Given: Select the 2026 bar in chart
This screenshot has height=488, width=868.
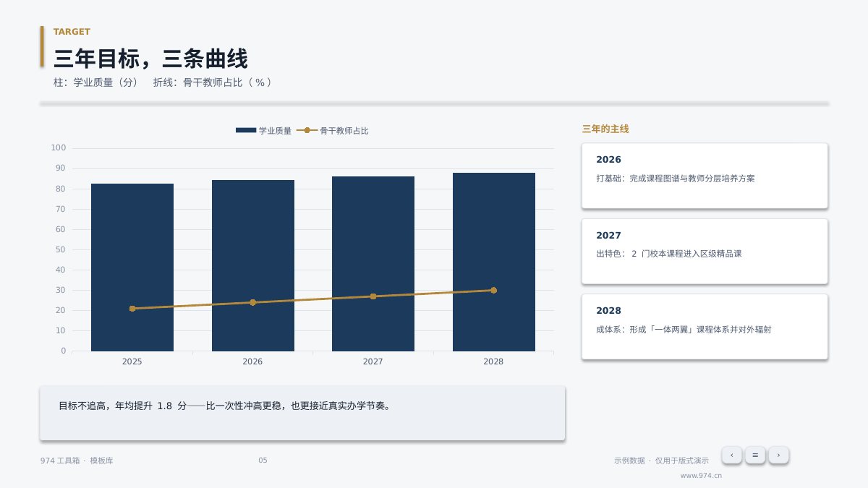Looking at the screenshot, I should 252,265.
